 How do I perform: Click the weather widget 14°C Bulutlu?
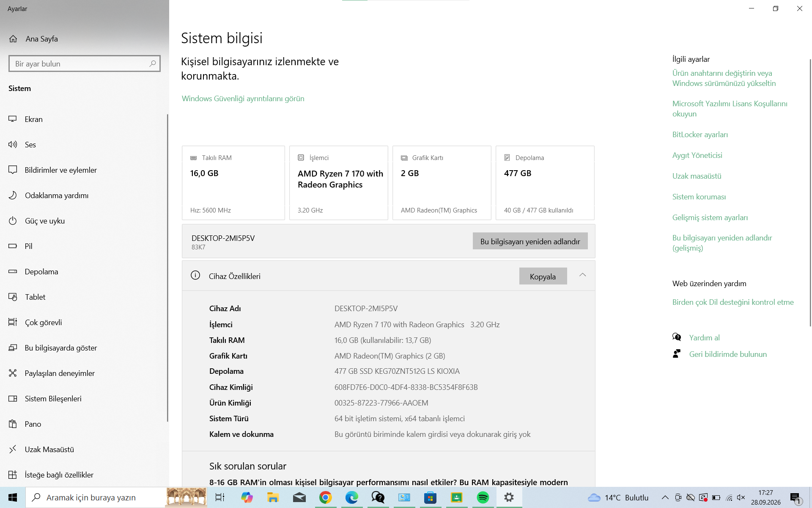coord(618,497)
